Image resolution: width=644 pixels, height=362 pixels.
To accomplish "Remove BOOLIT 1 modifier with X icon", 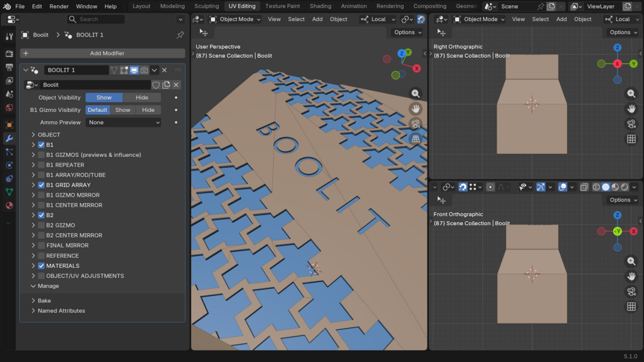I will [164, 70].
